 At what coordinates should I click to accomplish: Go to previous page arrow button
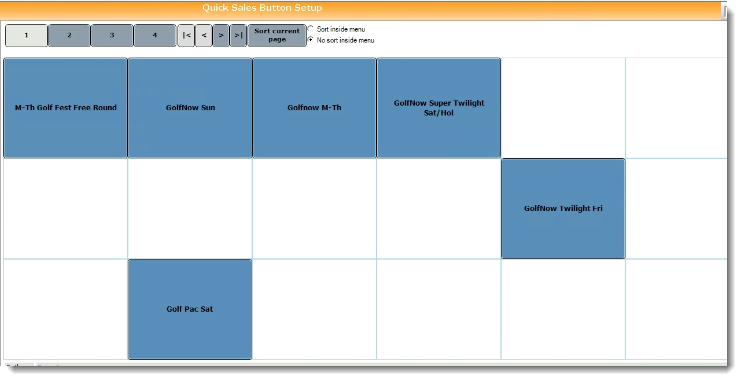tap(203, 35)
